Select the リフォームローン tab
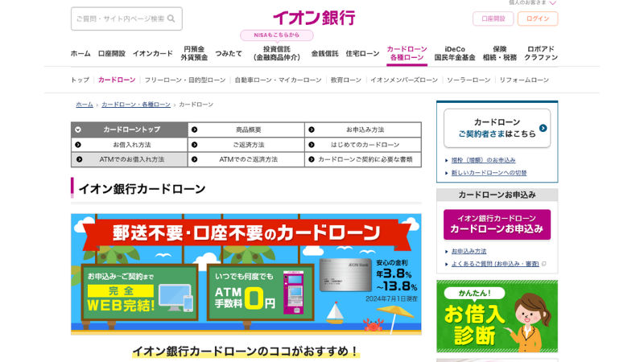The image size is (644, 362). 524,80
